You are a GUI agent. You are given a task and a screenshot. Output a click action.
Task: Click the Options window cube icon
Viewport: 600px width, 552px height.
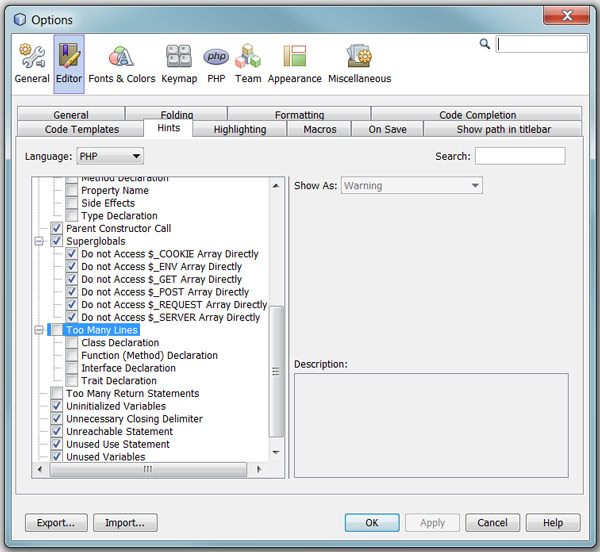point(20,20)
